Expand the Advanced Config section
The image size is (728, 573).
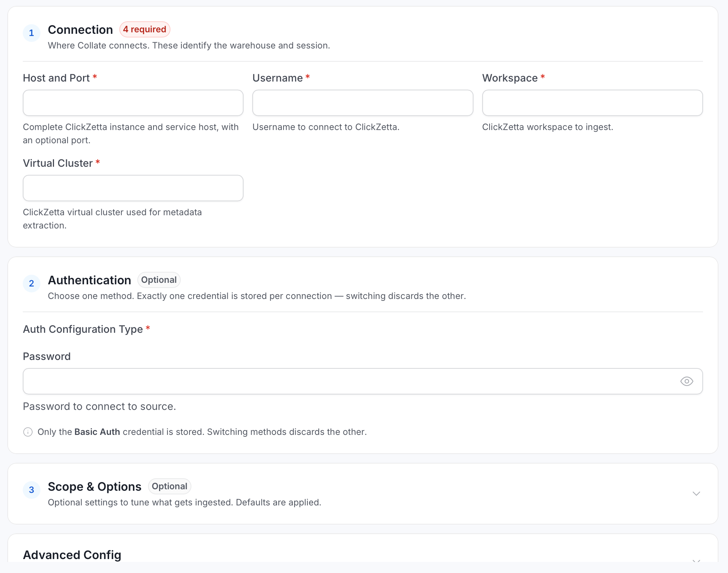tap(696, 561)
